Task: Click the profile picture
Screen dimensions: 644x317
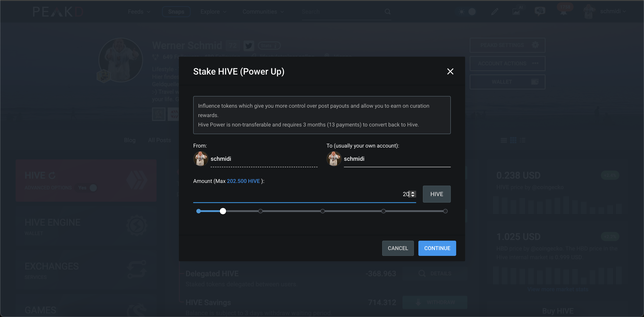Action: coord(121,60)
